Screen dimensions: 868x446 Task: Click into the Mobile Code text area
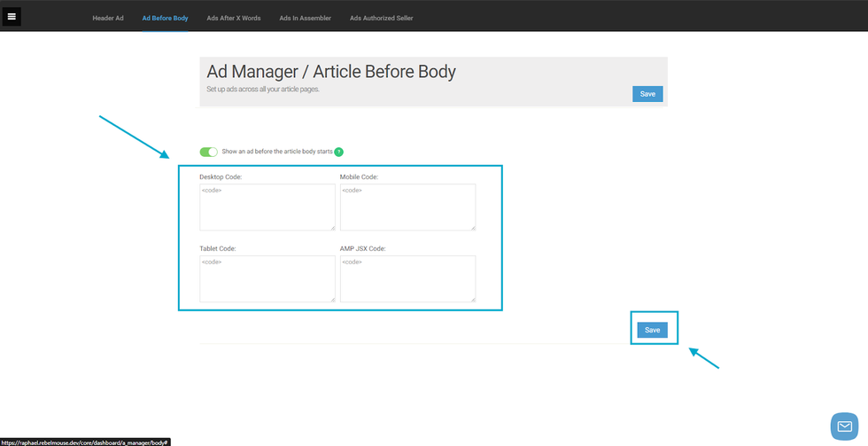tap(407, 207)
